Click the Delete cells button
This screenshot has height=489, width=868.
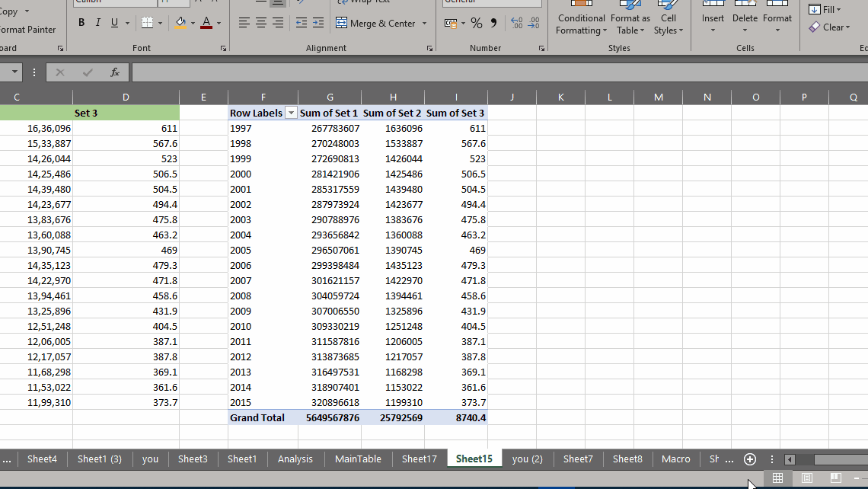pos(745,18)
